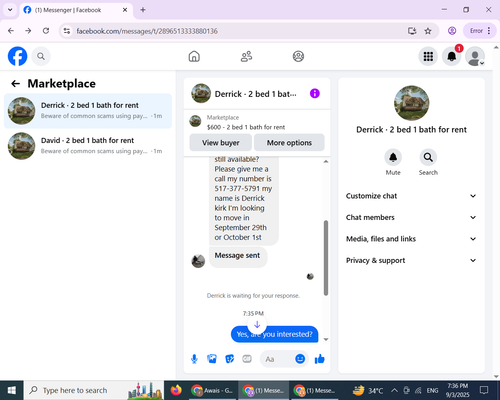The width and height of the screenshot is (500, 400).
Task: Click the sender avatar beside Message sent
Action: [x=198, y=261]
